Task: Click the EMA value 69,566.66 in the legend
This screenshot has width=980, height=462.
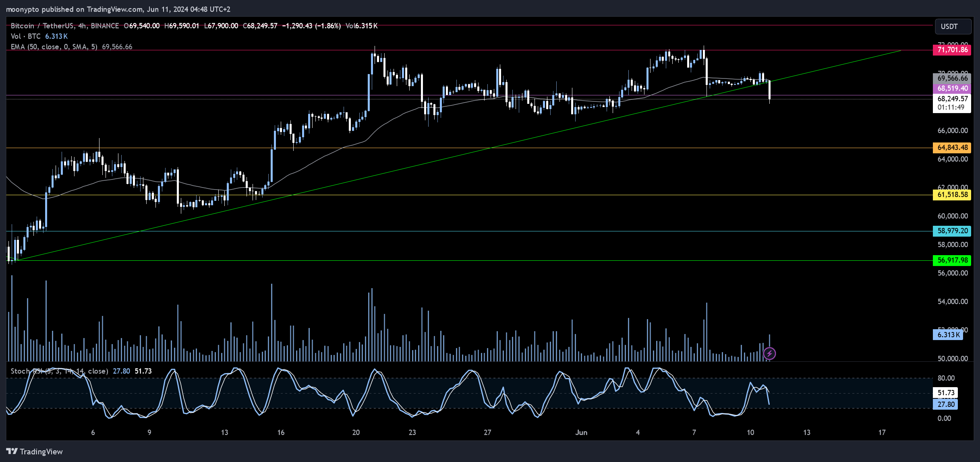Action: [x=117, y=47]
